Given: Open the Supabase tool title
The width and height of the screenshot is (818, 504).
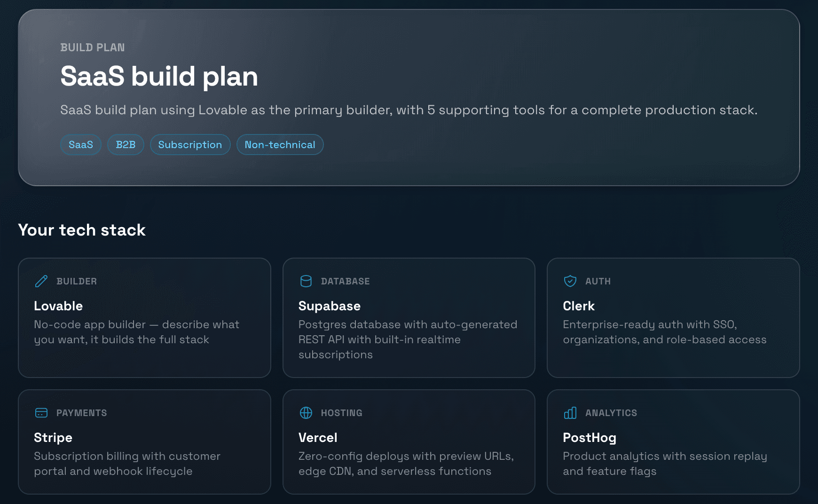Looking at the screenshot, I should click(330, 306).
